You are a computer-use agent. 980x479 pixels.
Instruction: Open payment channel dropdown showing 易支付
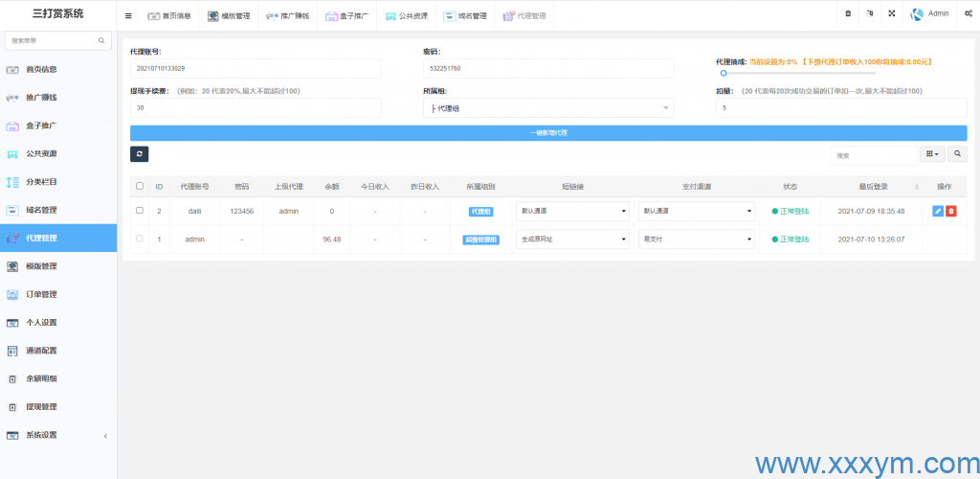[696, 239]
